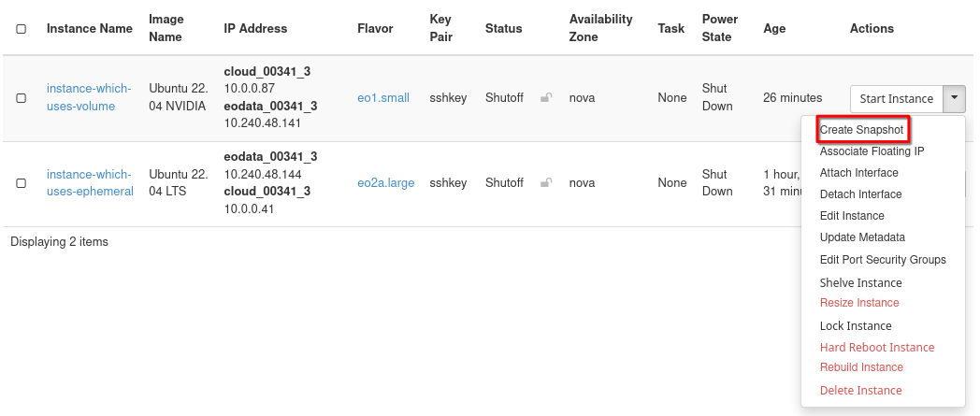Click the lock icon on instance-which-uses-ephemeral row

click(x=546, y=182)
